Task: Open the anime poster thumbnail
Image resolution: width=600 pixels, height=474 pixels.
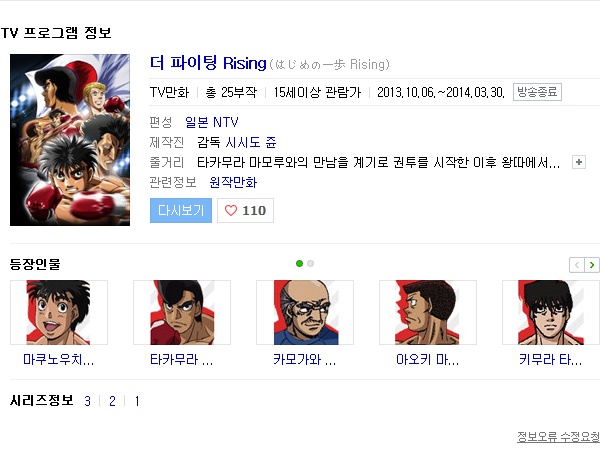Action: [70, 140]
